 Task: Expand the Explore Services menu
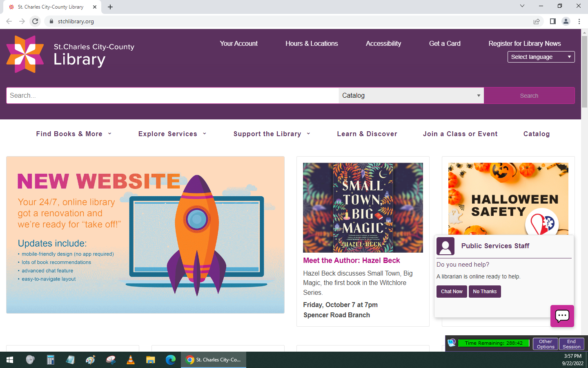172,134
